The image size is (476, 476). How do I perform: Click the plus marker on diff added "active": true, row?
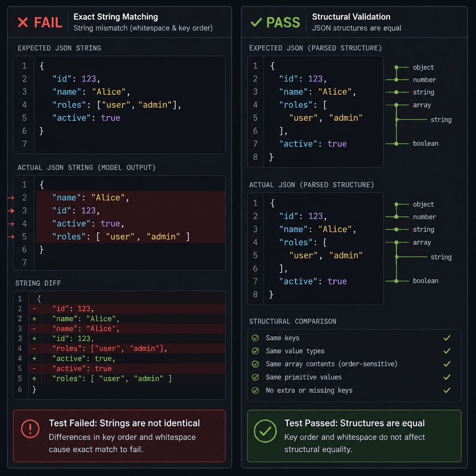pos(34,358)
